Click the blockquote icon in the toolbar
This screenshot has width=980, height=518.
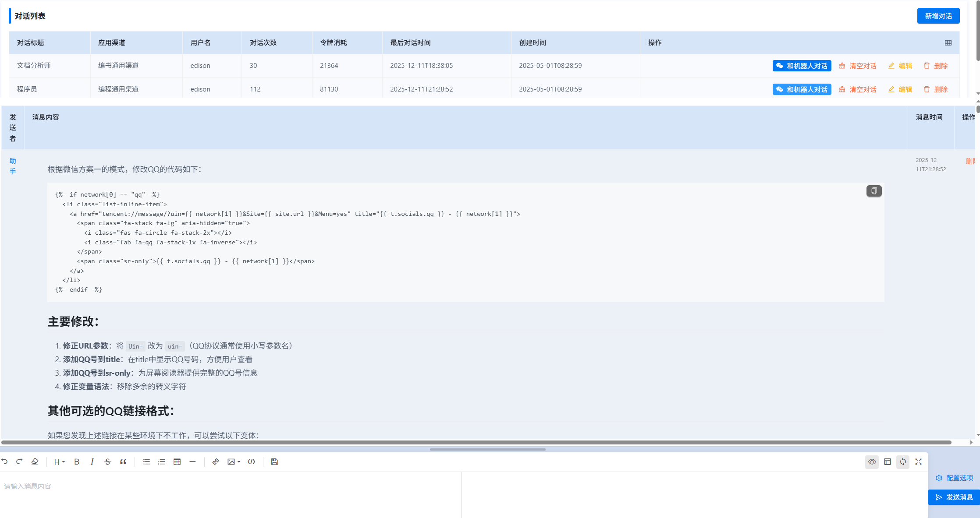[x=123, y=462]
